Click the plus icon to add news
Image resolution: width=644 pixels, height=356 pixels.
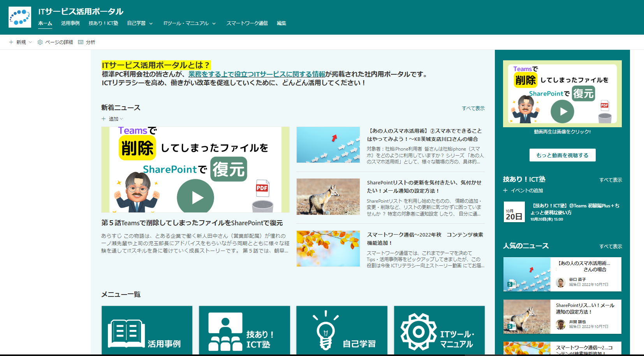(x=103, y=119)
